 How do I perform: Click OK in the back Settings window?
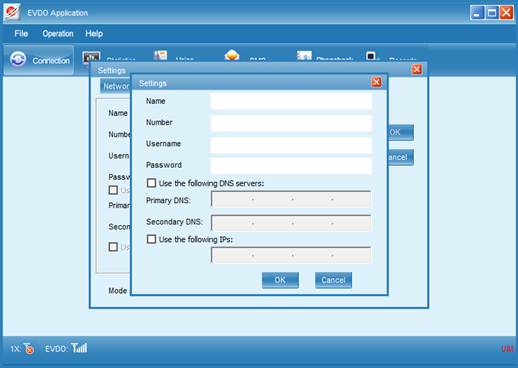(401, 132)
